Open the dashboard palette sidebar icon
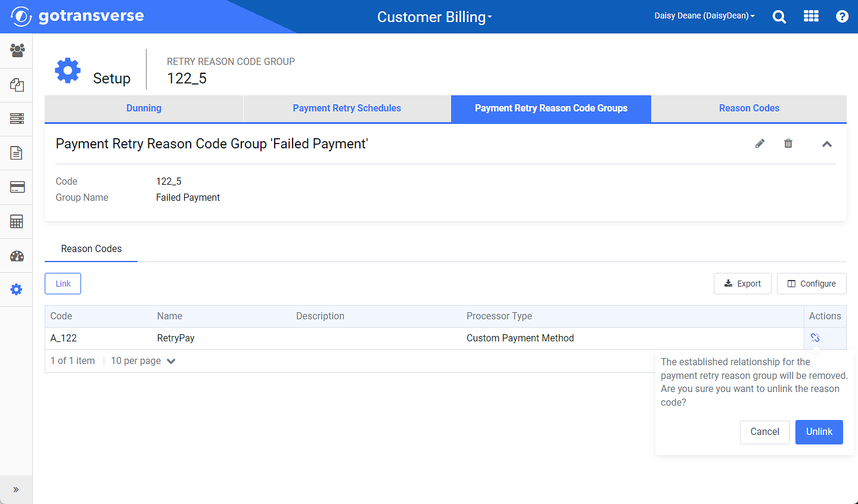The height and width of the screenshot is (504, 858). (x=17, y=256)
